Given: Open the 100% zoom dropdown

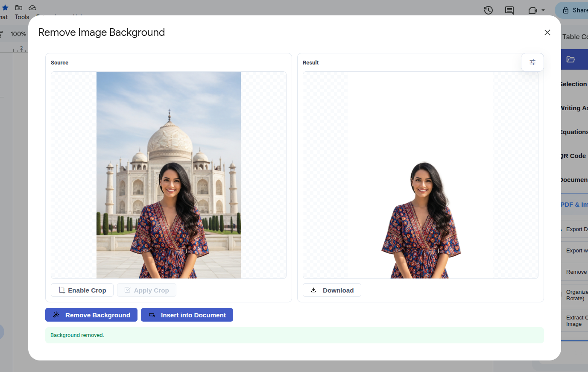Looking at the screenshot, I should [18, 34].
